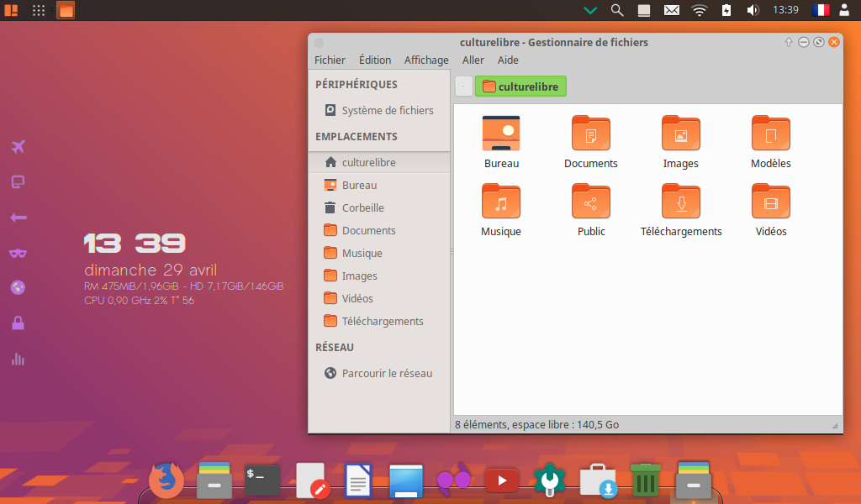Open LibreOffice Writer from the dock
The height and width of the screenshot is (504, 861).
pyautogui.click(x=358, y=481)
